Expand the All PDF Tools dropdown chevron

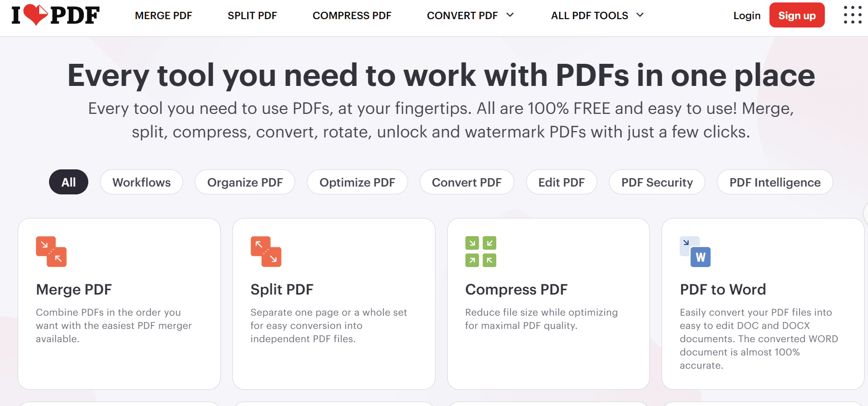pyautogui.click(x=640, y=15)
